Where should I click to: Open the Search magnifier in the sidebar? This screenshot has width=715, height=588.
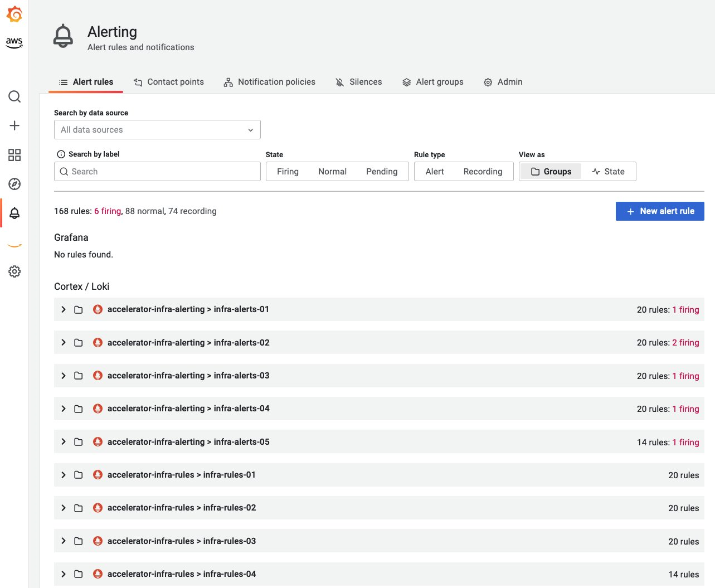click(x=14, y=96)
